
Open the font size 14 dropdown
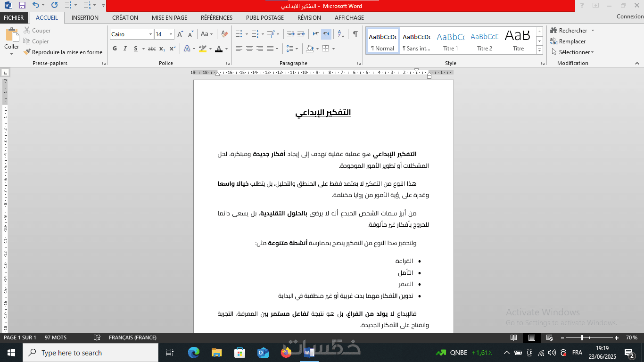tap(171, 34)
